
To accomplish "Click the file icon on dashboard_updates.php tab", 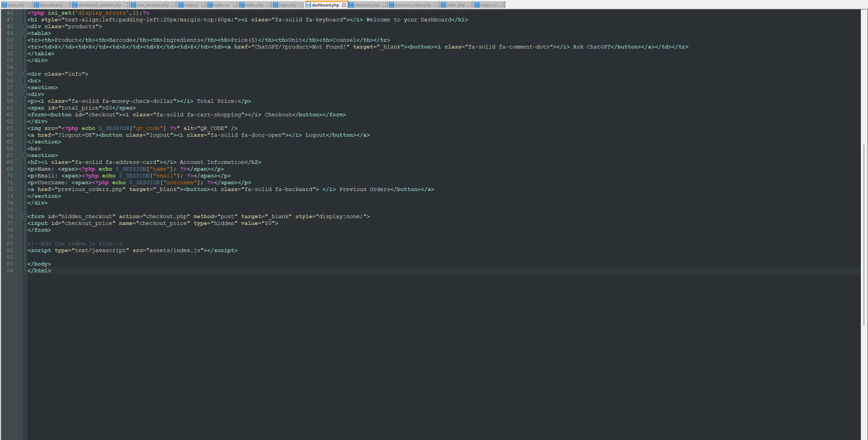I will coord(75,5).
